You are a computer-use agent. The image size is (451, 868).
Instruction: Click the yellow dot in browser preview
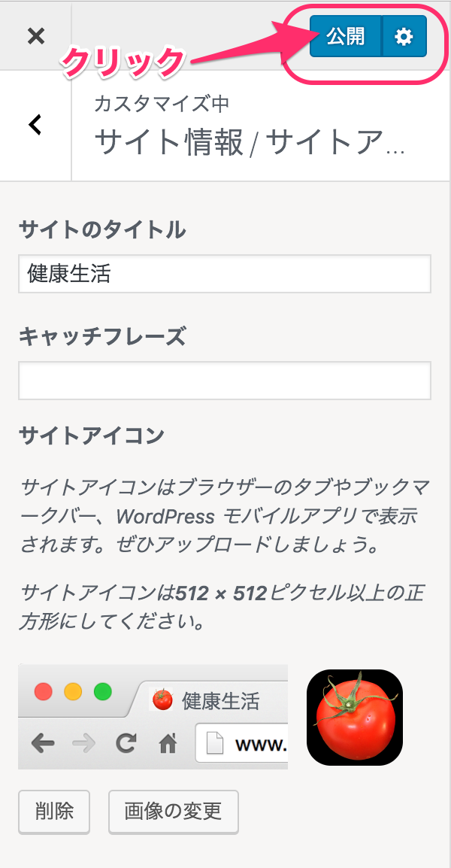click(73, 691)
